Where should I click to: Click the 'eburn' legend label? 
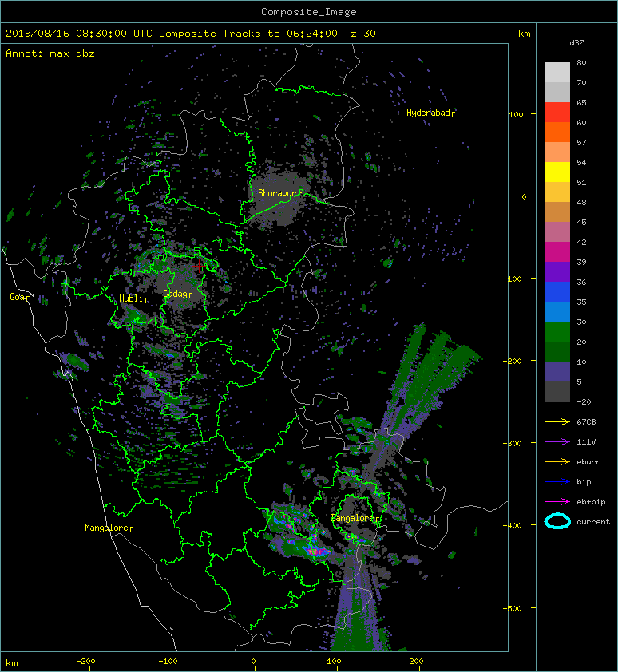click(588, 462)
